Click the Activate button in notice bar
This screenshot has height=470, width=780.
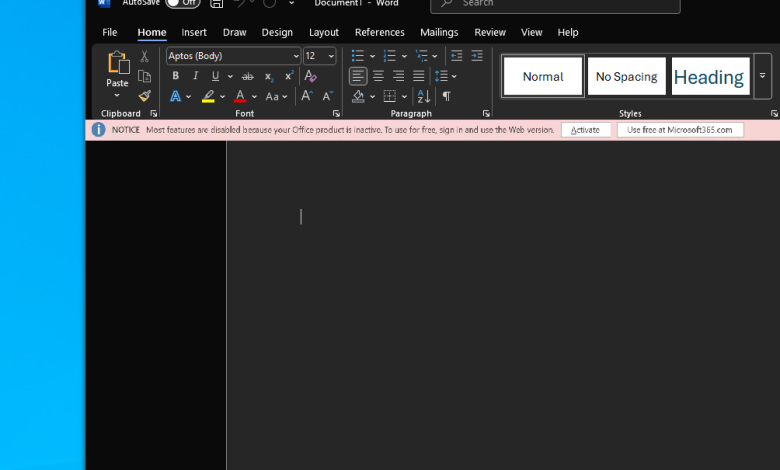(x=585, y=130)
